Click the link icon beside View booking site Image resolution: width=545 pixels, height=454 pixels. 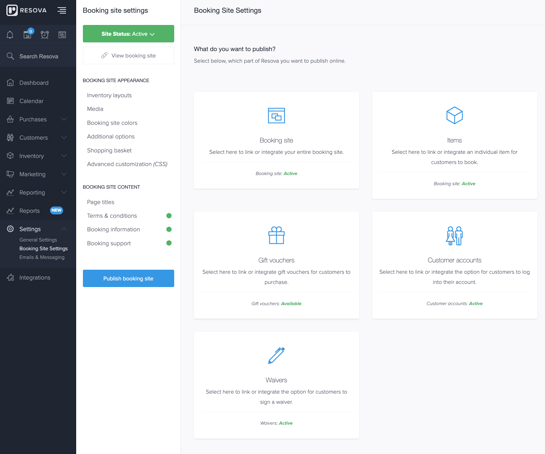pyautogui.click(x=104, y=55)
